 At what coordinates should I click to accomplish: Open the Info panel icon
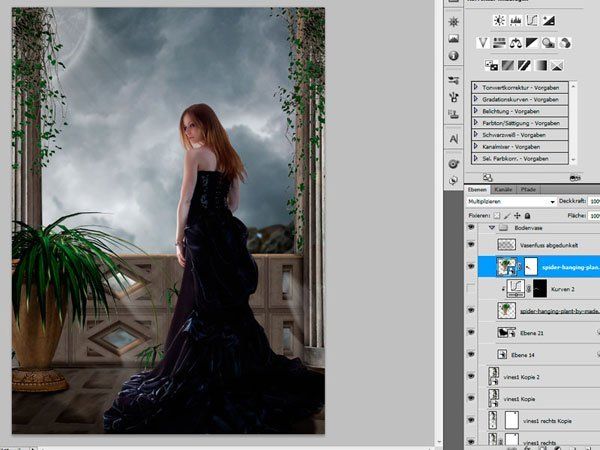453,55
